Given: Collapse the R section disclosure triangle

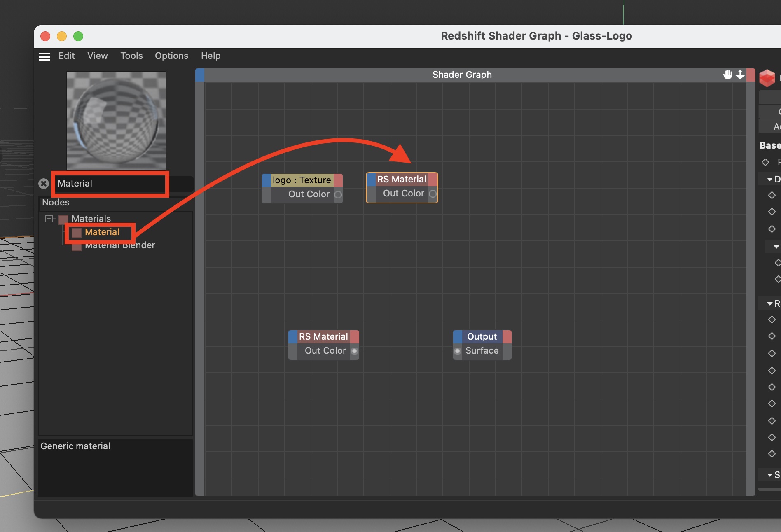Looking at the screenshot, I should pyautogui.click(x=769, y=304).
